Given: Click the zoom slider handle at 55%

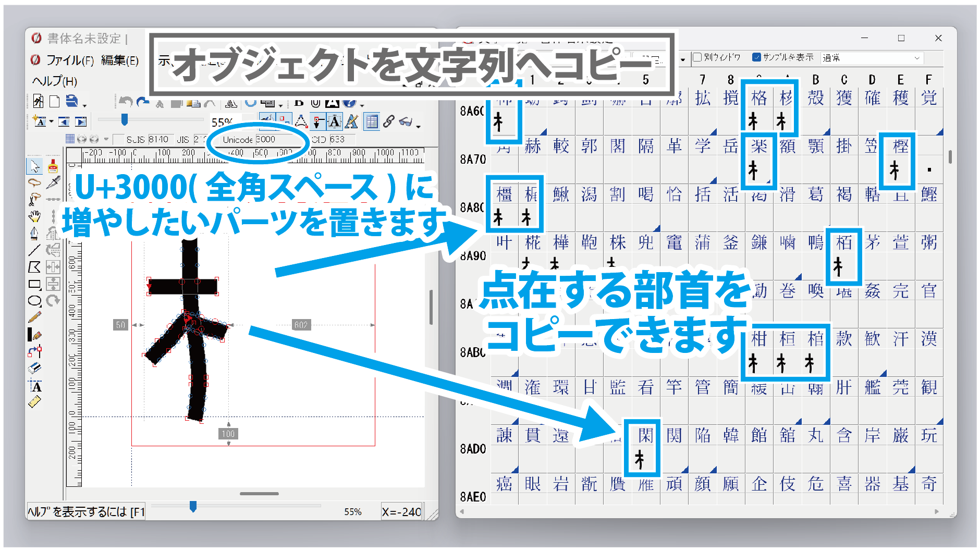Looking at the screenshot, I should coord(124,120).
